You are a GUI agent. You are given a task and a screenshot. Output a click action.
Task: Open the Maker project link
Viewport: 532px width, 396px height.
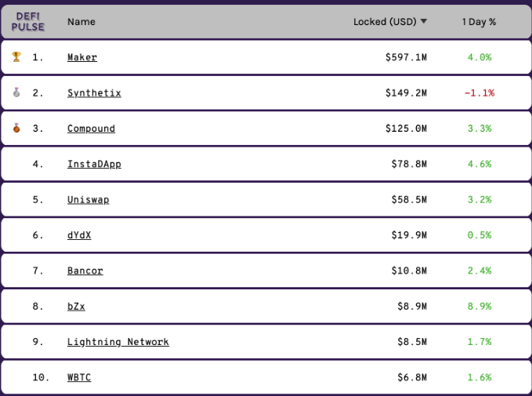(x=82, y=57)
